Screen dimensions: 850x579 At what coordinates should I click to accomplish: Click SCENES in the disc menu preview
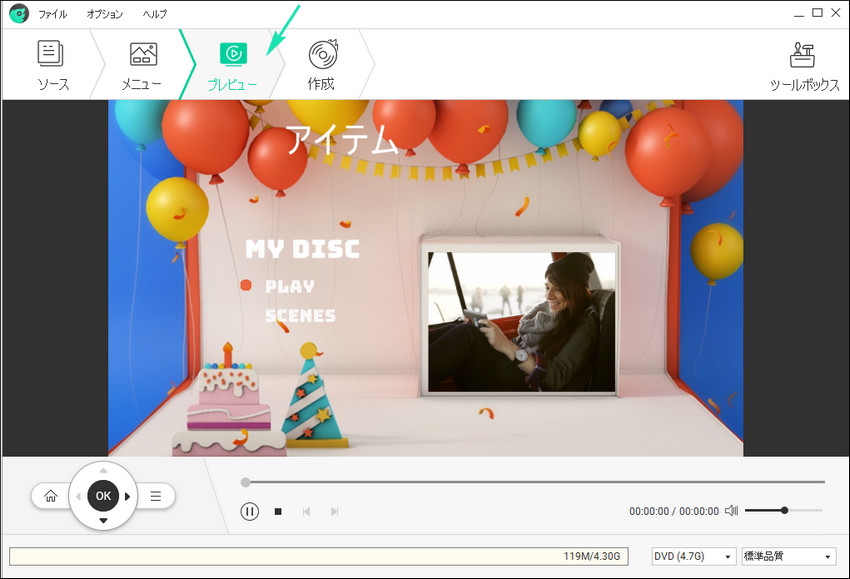(300, 316)
